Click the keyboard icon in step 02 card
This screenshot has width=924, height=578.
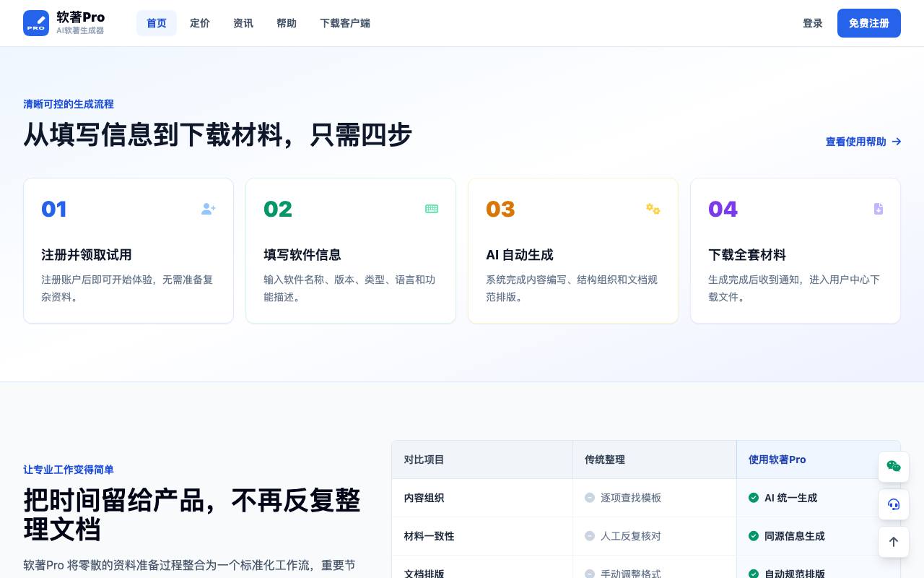pos(432,209)
